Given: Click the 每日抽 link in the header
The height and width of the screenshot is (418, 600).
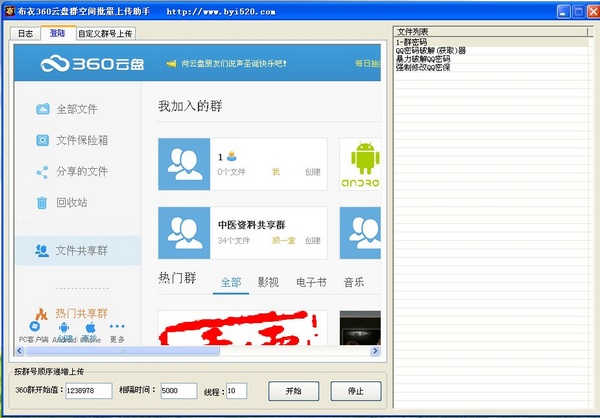Looking at the screenshot, I should point(367,64).
